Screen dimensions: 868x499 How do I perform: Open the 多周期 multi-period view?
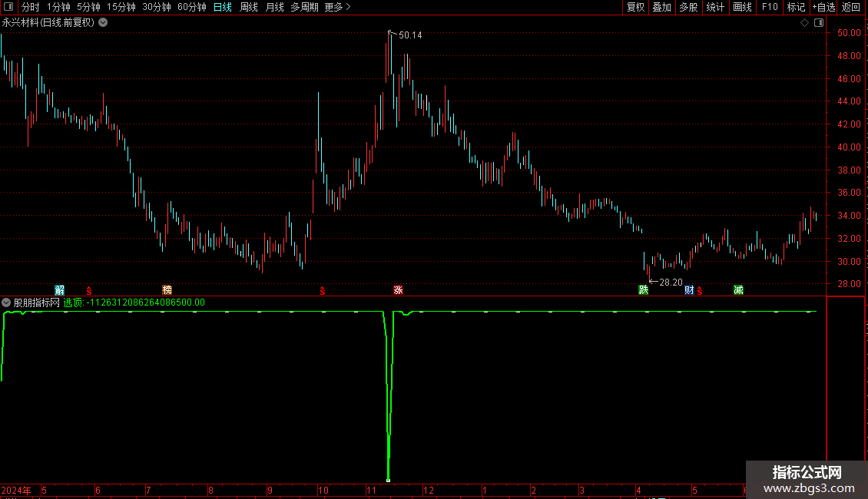click(304, 7)
